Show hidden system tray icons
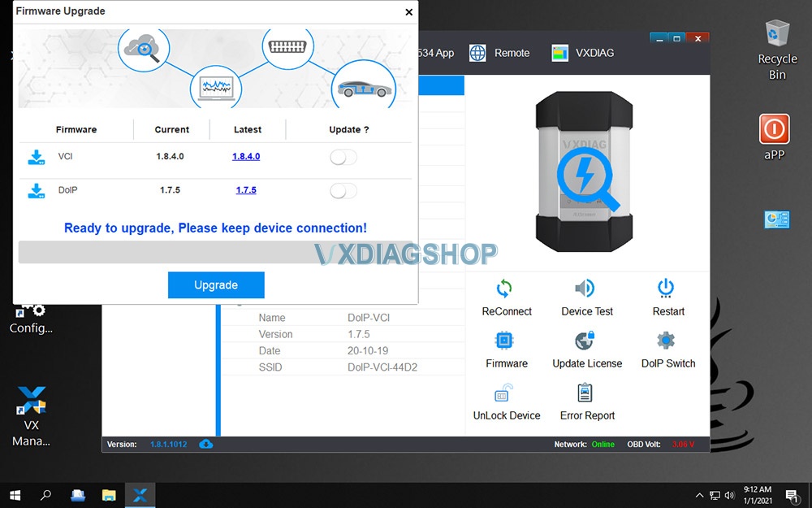This screenshot has height=508, width=812. (x=699, y=496)
